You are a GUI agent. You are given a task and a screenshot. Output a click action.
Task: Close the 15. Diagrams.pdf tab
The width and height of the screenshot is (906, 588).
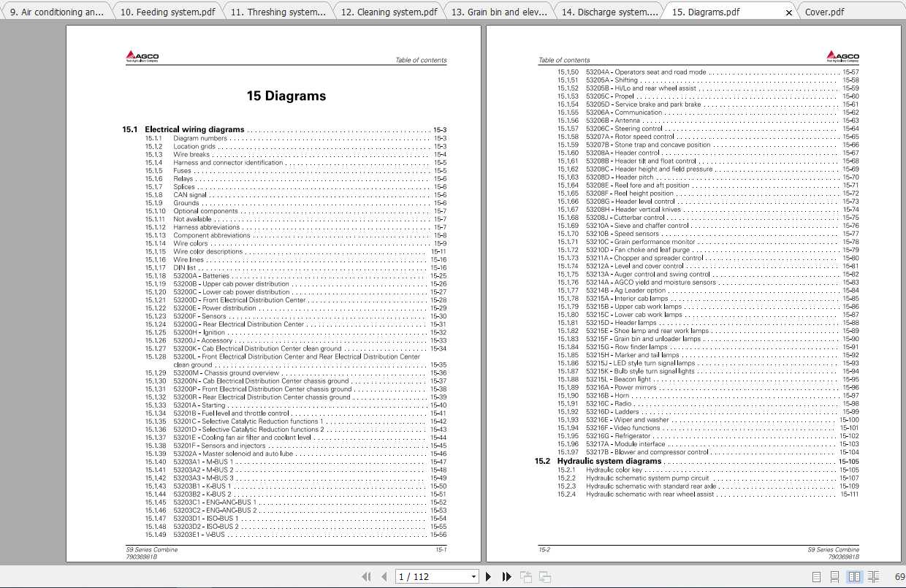point(789,12)
